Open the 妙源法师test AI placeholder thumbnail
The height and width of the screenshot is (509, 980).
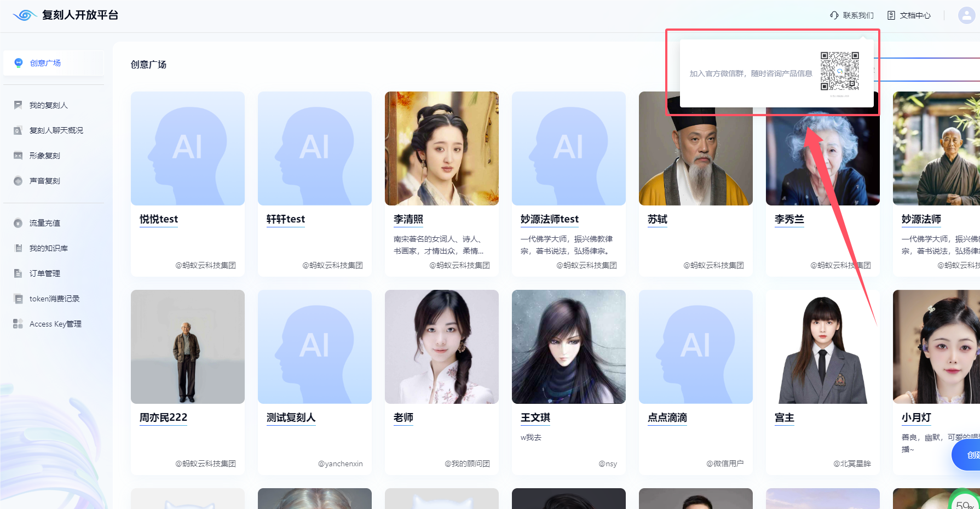[569, 148]
